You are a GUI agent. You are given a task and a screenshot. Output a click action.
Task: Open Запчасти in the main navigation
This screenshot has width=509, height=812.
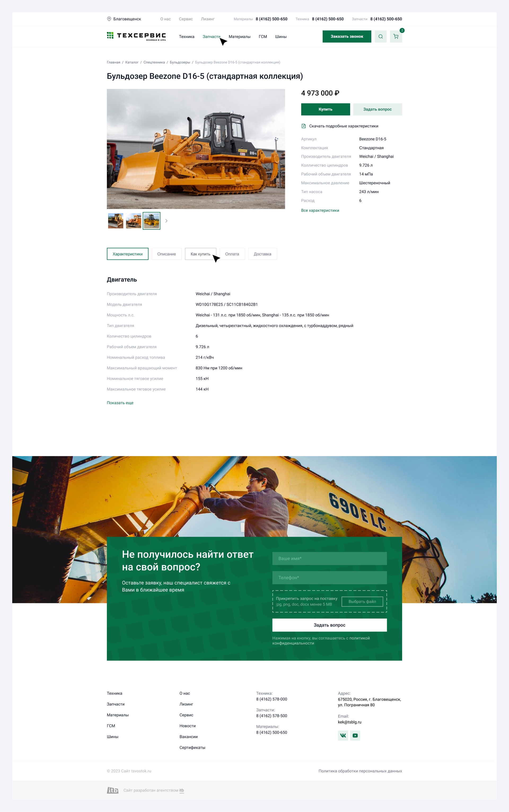211,37
